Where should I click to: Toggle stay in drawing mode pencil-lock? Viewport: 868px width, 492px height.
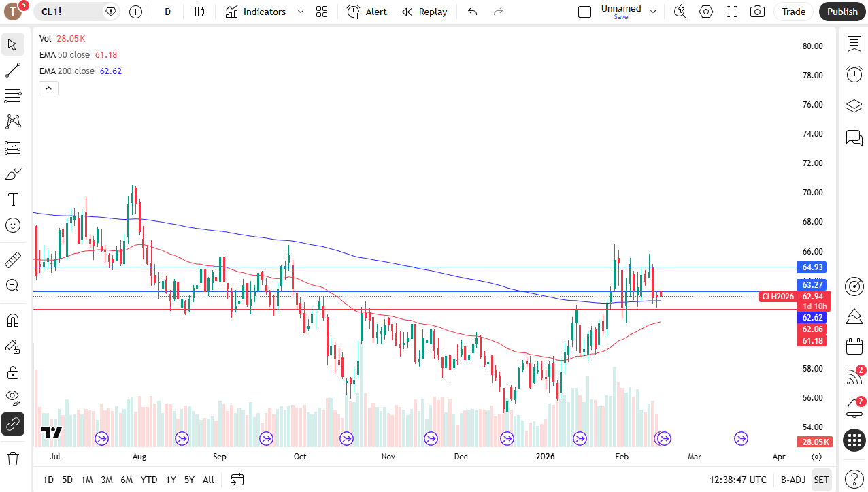click(x=12, y=346)
